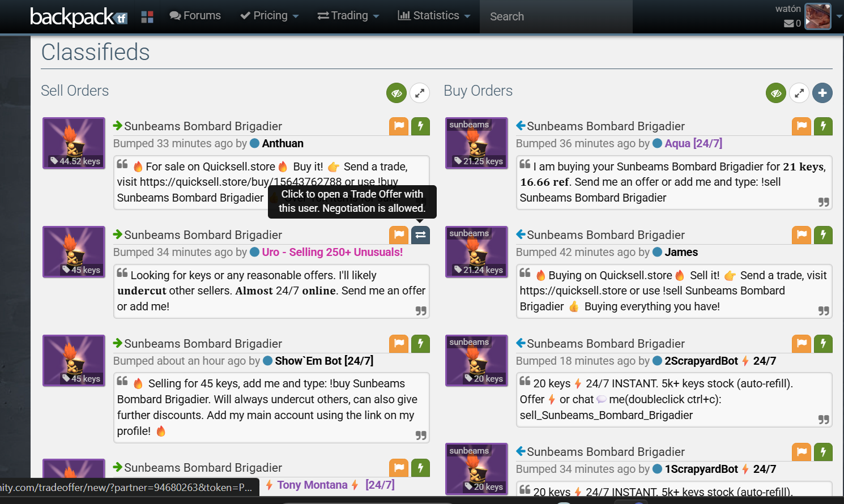The width and height of the screenshot is (844, 504).
Task: Click lightning icon on 1ScrapyardBot's buy order
Action: point(823,451)
